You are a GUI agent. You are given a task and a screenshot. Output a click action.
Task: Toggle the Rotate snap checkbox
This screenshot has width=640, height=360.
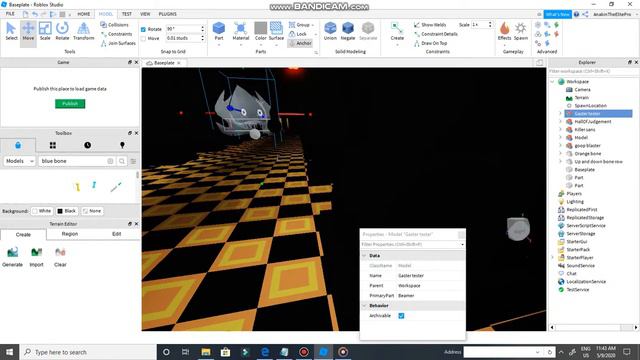(143, 29)
